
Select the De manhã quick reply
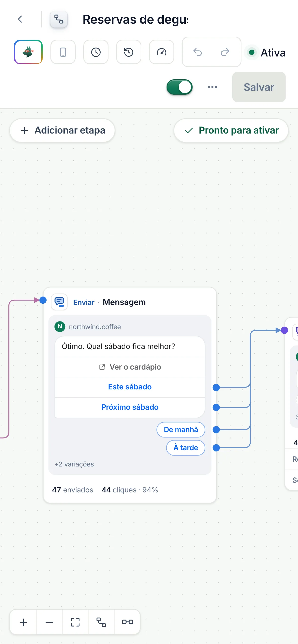point(181,430)
